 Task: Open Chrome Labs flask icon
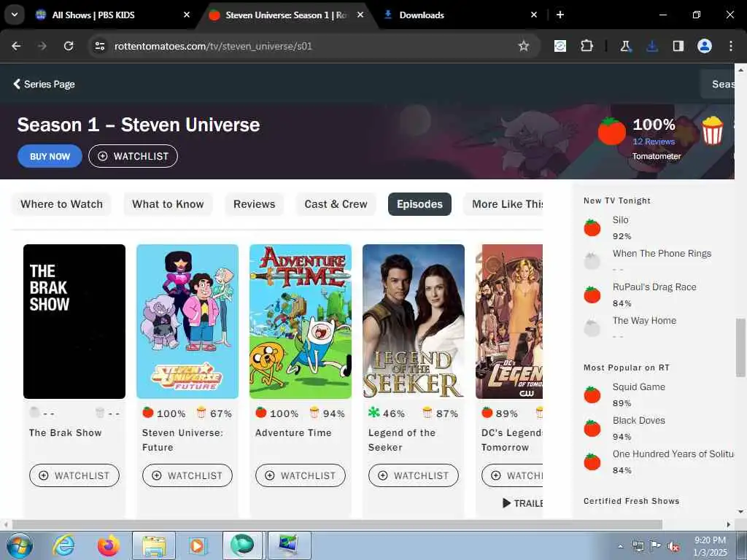click(x=625, y=46)
